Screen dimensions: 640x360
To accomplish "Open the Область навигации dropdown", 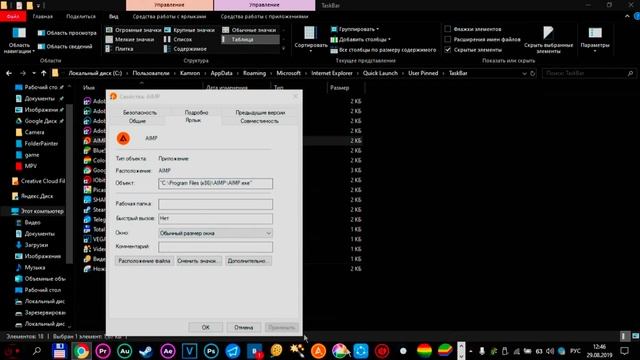I will tap(19, 40).
